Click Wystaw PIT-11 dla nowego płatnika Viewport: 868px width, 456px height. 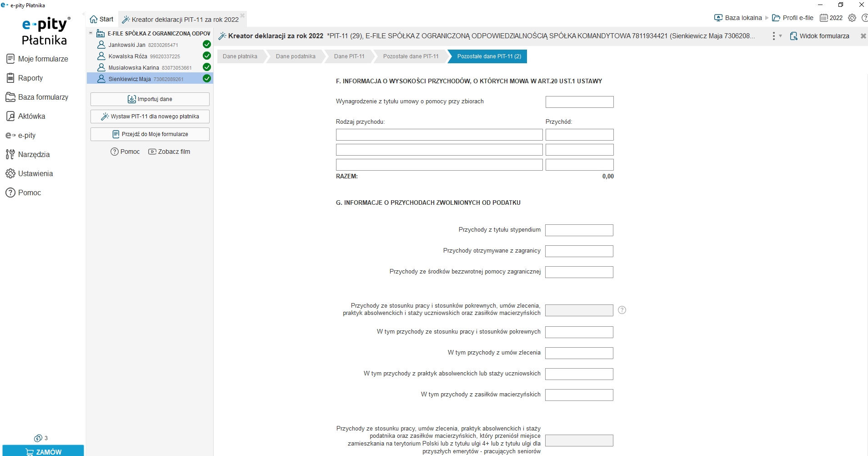tap(150, 117)
